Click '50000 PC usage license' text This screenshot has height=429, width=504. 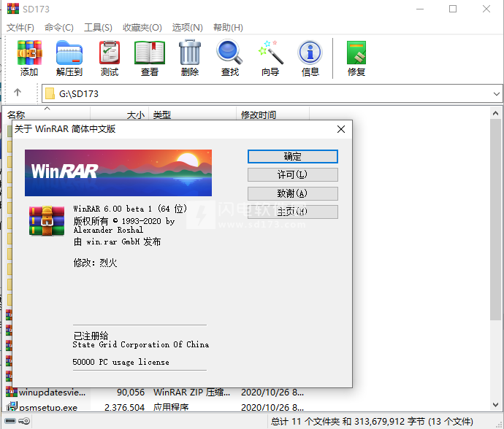tap(121, 362)
